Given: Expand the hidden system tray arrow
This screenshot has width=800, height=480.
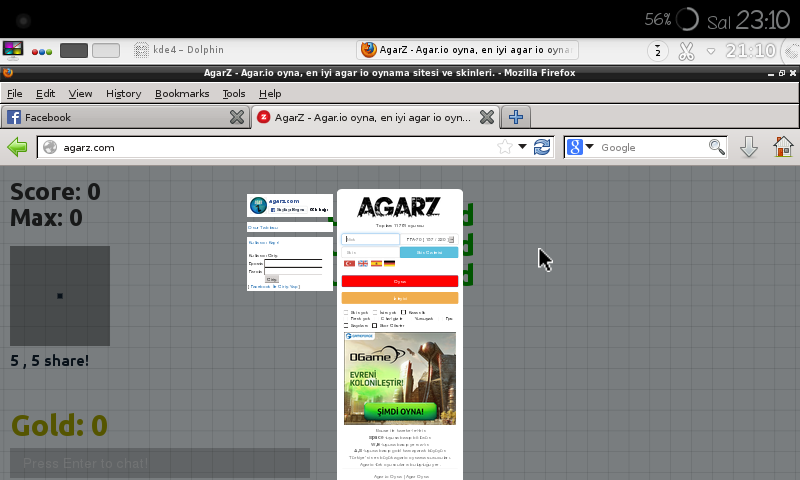Looking at the screenshot, I should coord(710,51).
